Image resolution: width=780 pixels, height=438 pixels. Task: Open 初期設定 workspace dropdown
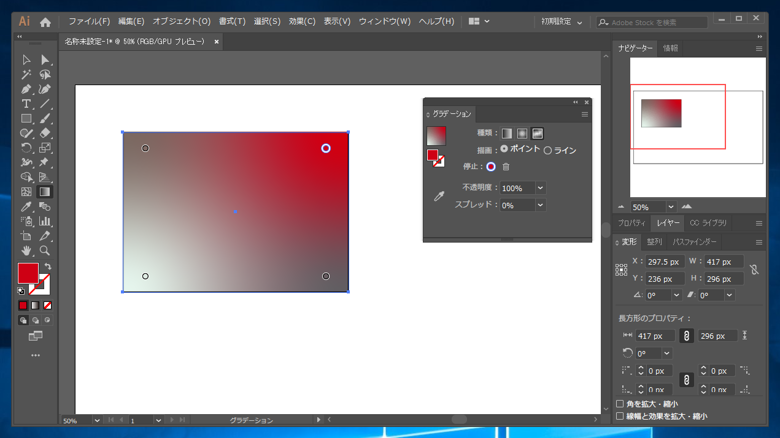click(x=562, y=22)
